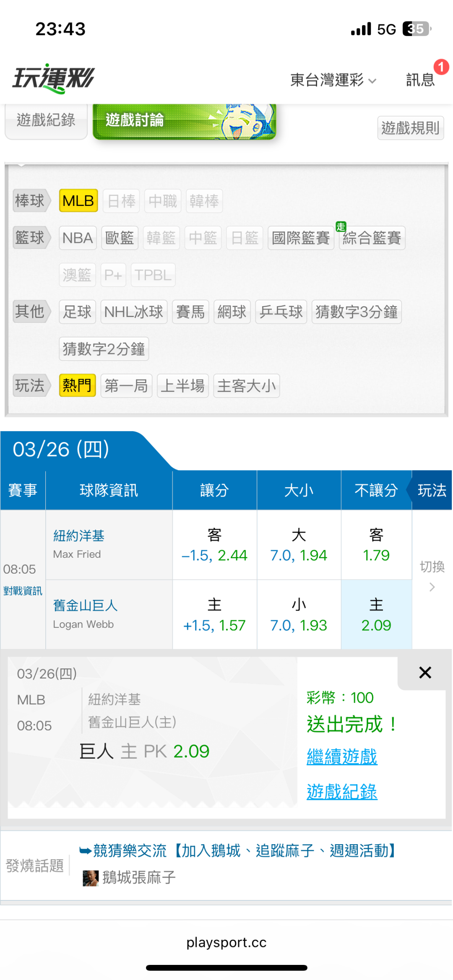Open the 紐約洋基 team link

pyautogui.click(x=79, y=535)
